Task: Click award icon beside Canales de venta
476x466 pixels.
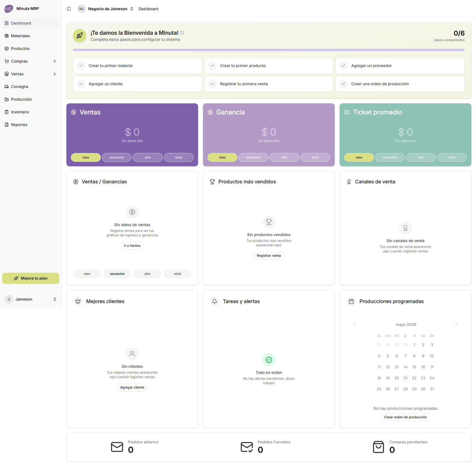Action: click(x=349, y=182)
